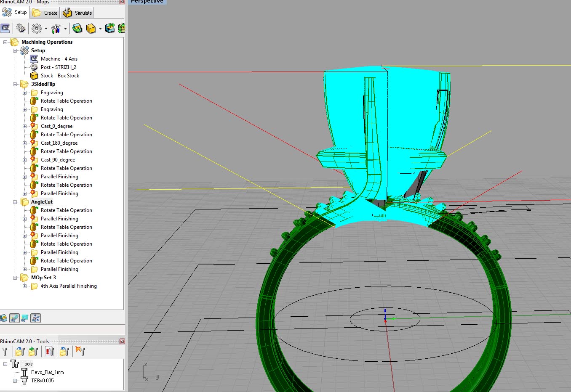Collapse the AngleCut folder in the tree
Viewport: 571px width, 392px height.
(x=15, y=202)
